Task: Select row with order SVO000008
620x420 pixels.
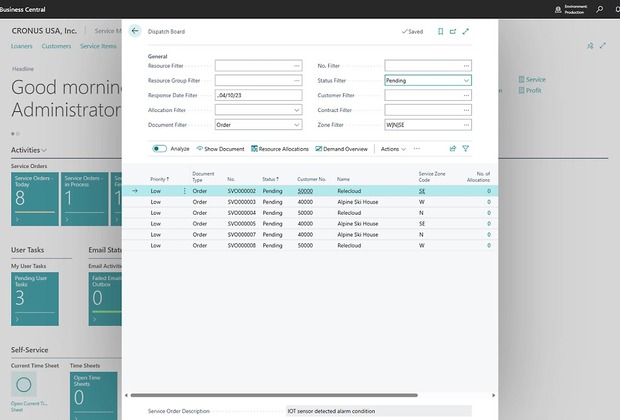Action: 310,246
